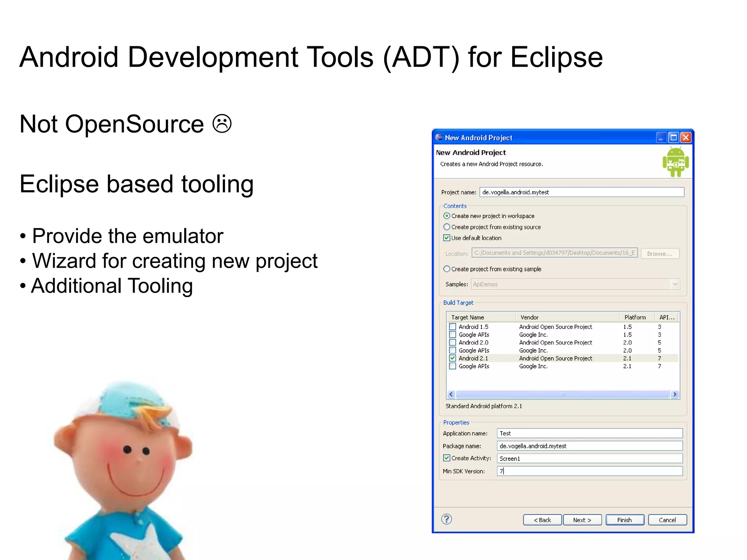Click the Platform column header
This screenshot has height=560, width=747.
pyautogui.click(x=637, y=317)
